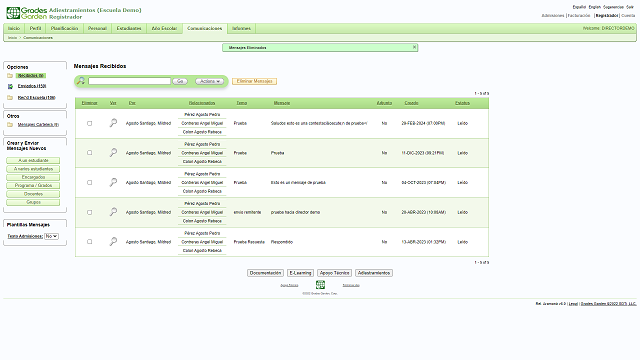
Task: Open the Informes tab
Action: click(241, 28)
